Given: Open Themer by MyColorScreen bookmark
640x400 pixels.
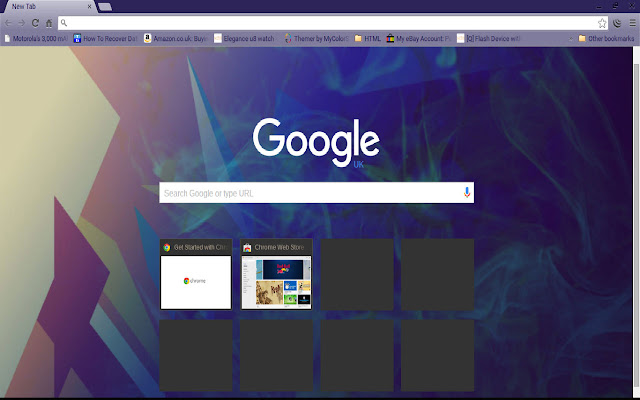Looking at the screenshot, I should pos(317,38).
